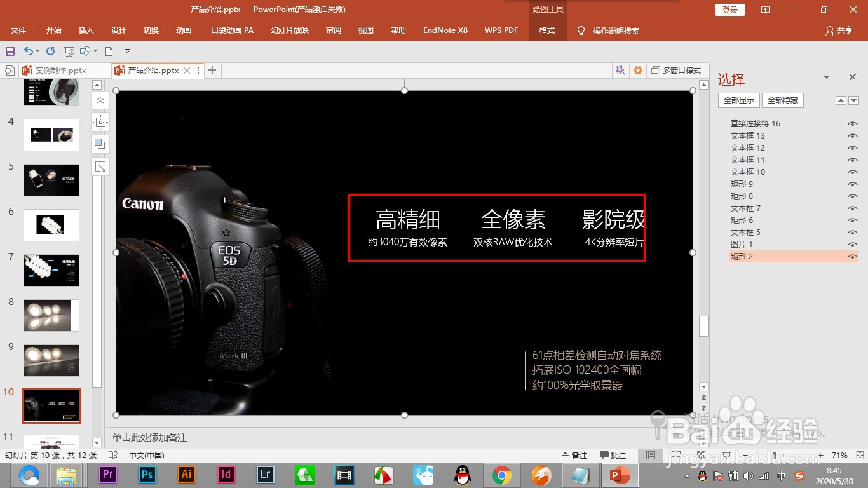Show hidden system tray icons arrow

coord(687,476)
